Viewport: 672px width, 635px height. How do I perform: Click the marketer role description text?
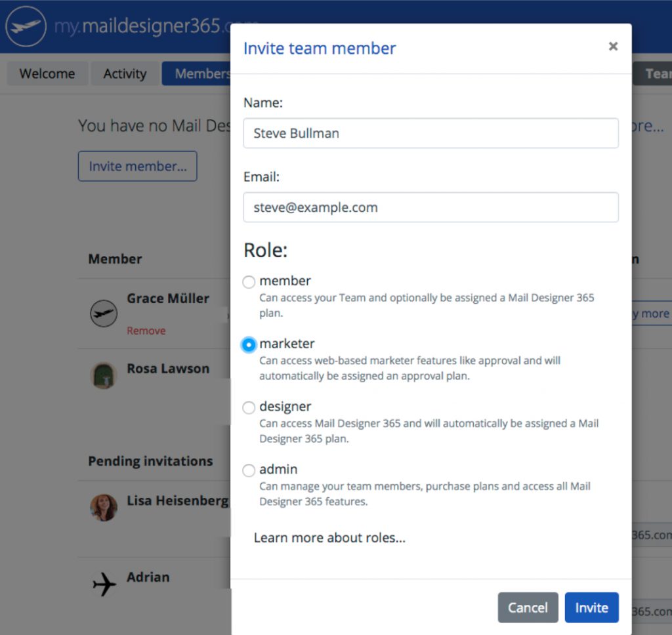(409, 368)
